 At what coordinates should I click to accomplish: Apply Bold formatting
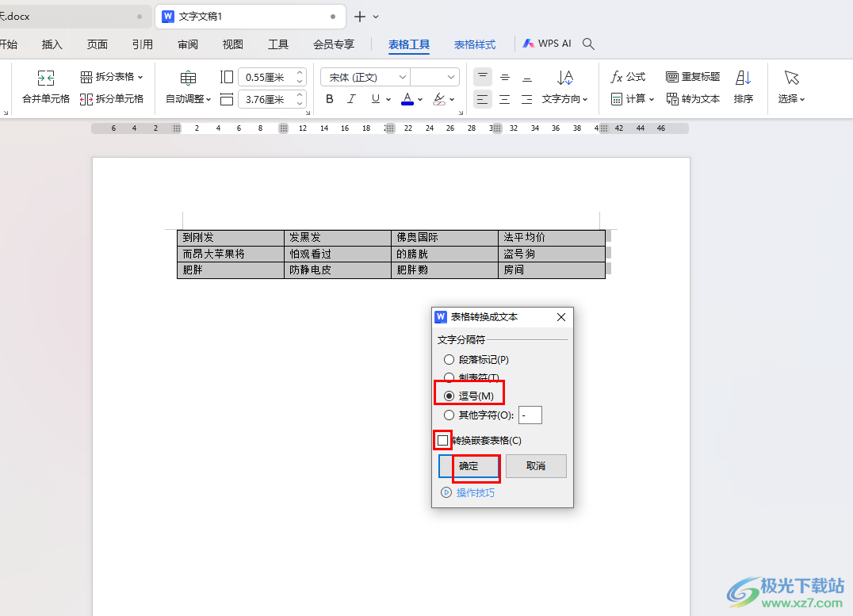pos(329,99)
